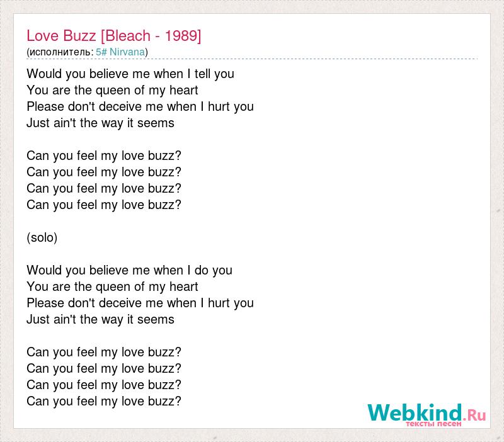Click first 'Can you feel my love buzz?' line
This screenshot has width=504, height=442.
pos(104,156)
